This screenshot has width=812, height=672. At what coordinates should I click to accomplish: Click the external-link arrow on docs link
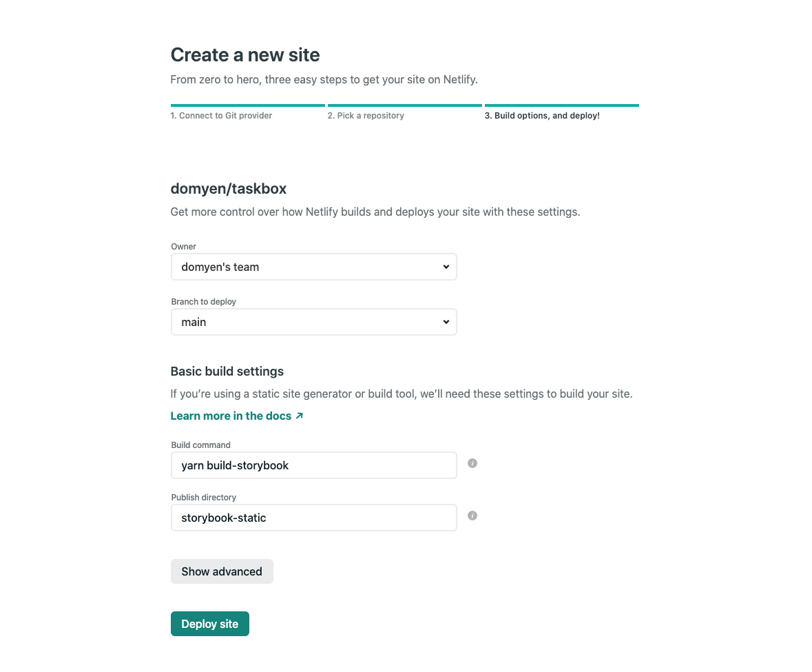298,416
